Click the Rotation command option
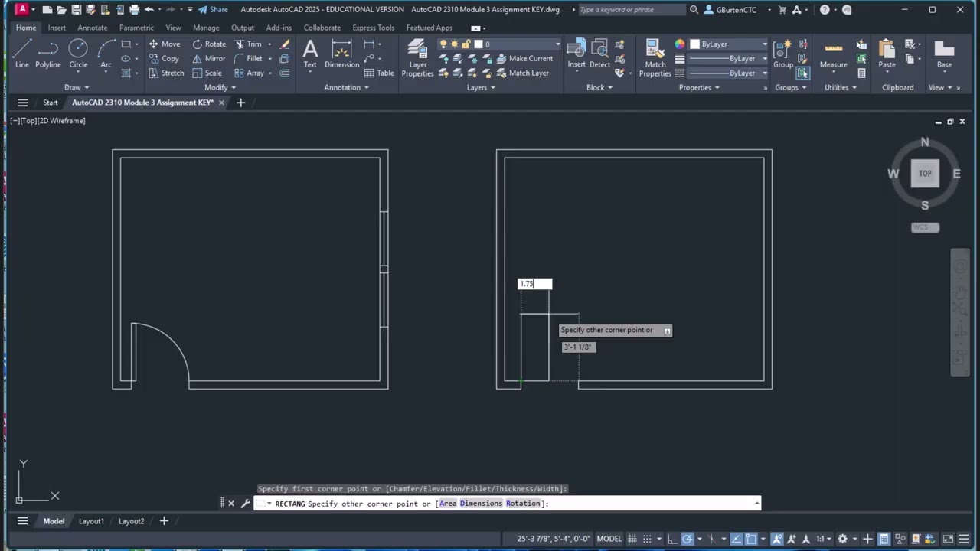The height and width of the screenshot is (551, 980). [x=524, y=504]
